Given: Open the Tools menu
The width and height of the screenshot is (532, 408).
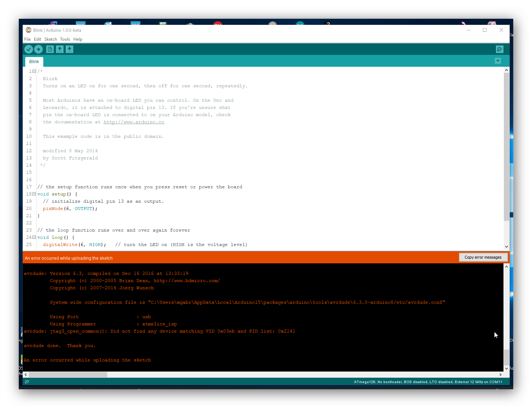Looking at the screenshot, I should (x=65, y=39).
